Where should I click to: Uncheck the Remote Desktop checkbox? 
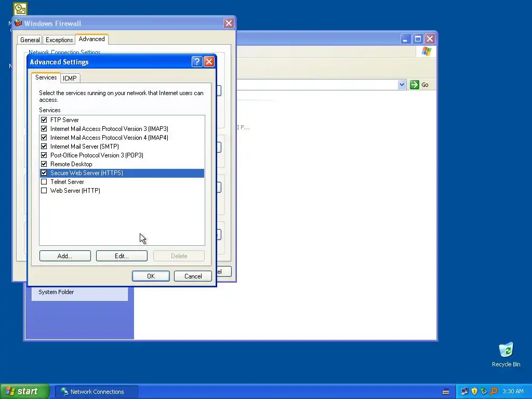(x=44, y=164)
